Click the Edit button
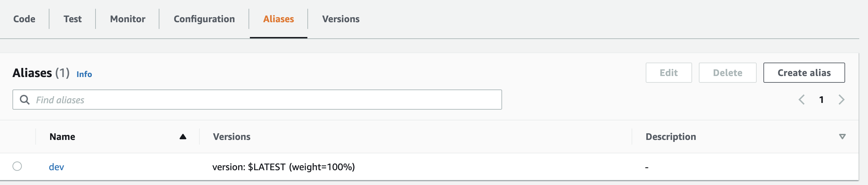Viewport: 868px width, 185px height. (669, 72)
